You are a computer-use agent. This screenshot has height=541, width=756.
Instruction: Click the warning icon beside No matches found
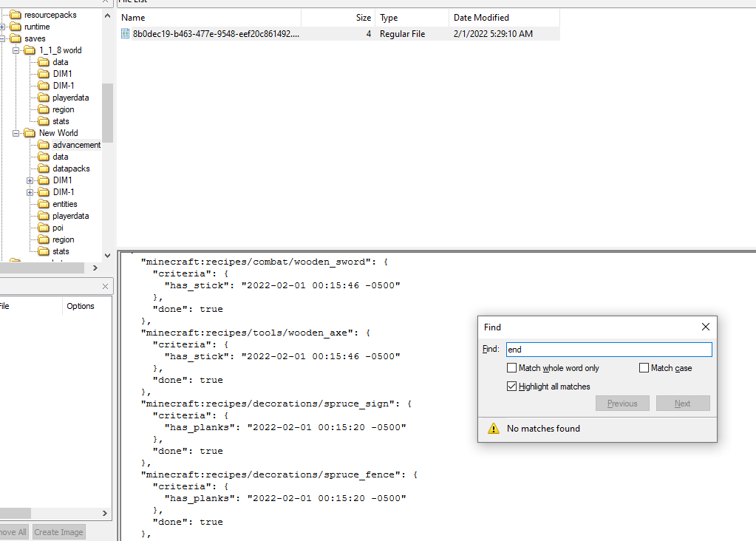click(x=493, y=429)
